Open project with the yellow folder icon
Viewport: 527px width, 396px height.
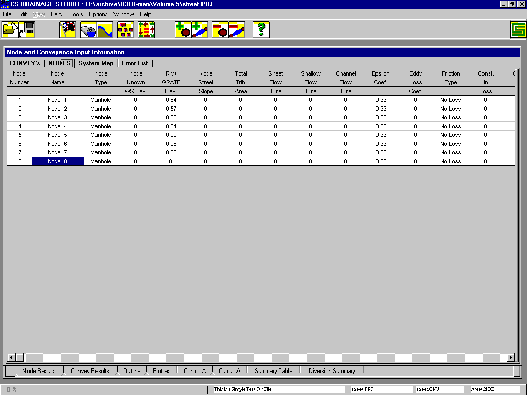click(x=10, y=29)
